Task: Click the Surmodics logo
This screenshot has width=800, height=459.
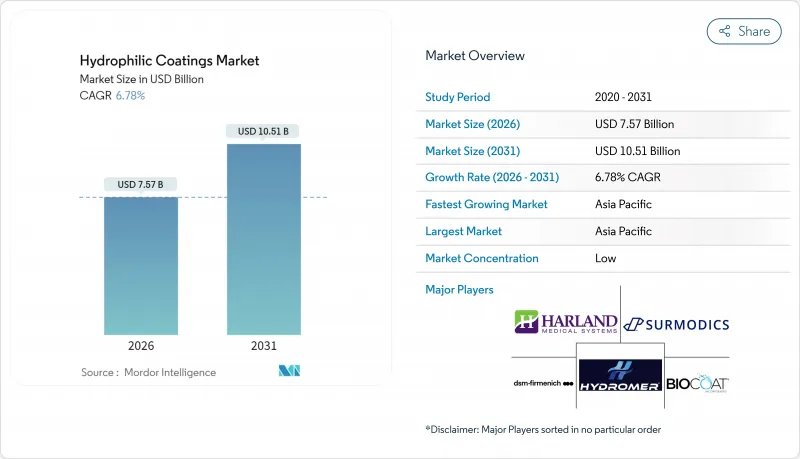Action: pyautogui.click(x=676, y=324)
